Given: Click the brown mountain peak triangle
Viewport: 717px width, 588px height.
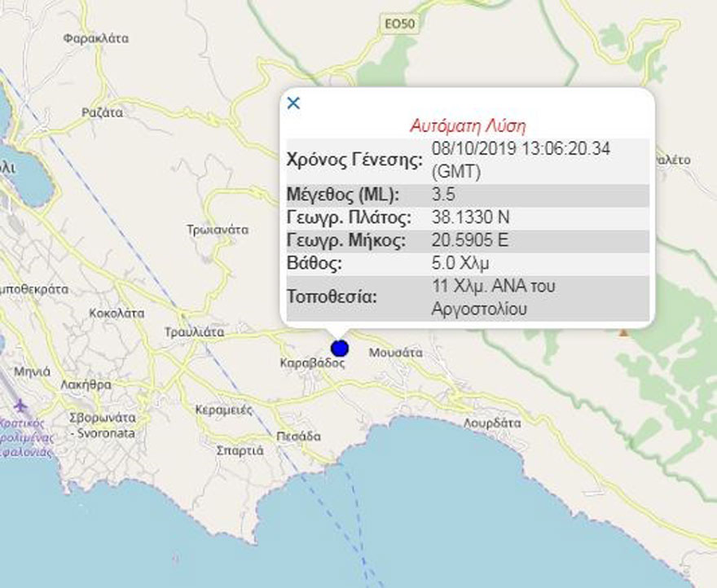Looking at the screenshot, I should click(x=623, y=332).
